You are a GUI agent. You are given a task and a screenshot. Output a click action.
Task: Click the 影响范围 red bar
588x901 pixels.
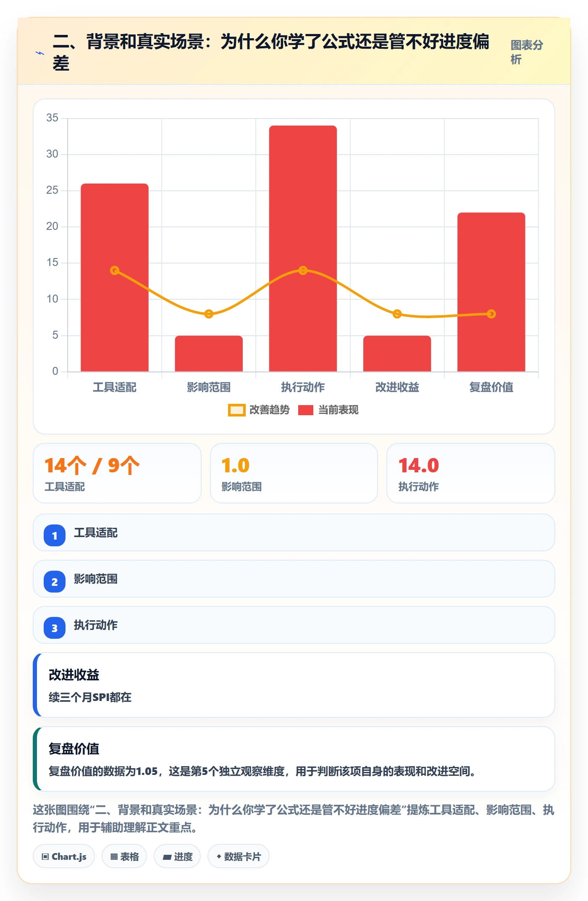tap(209, 353)
